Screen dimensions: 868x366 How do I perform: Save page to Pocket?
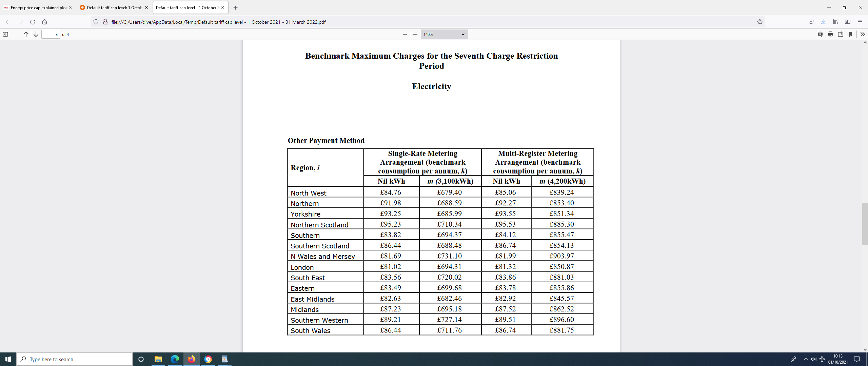tap(811, 22)
